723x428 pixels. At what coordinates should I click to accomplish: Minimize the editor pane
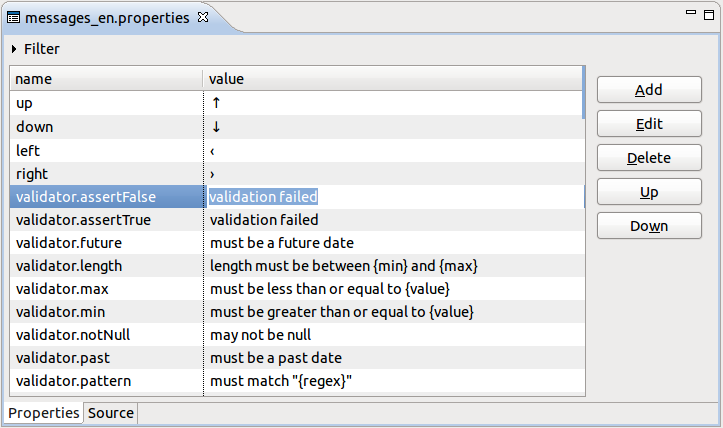(x=691, y=12)
